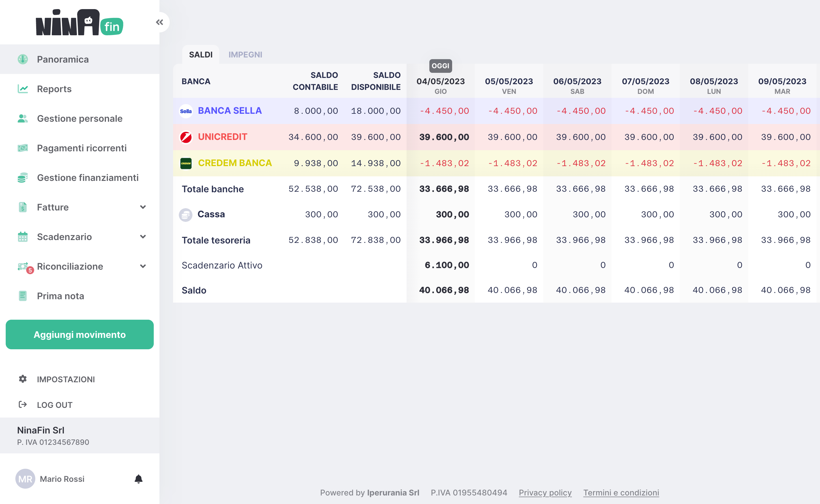Click the Credem Banca logo icon
Screen dimensions: 820x504
click(186, 163)
